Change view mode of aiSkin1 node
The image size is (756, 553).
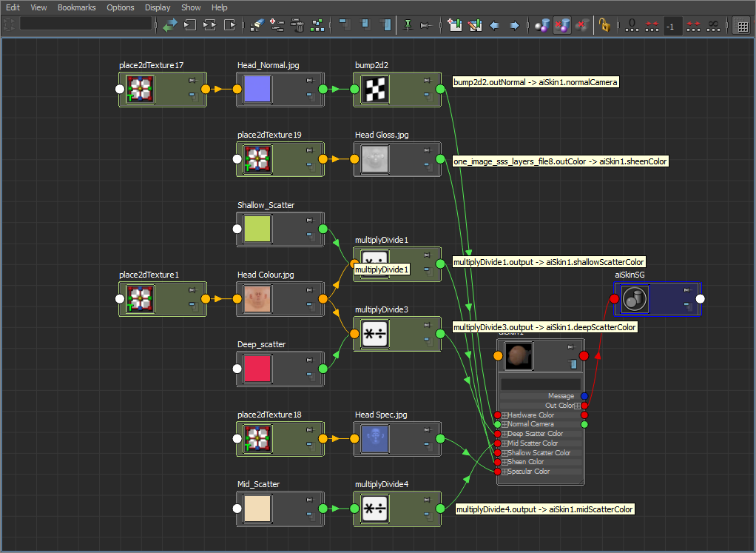tap(573, 363)
